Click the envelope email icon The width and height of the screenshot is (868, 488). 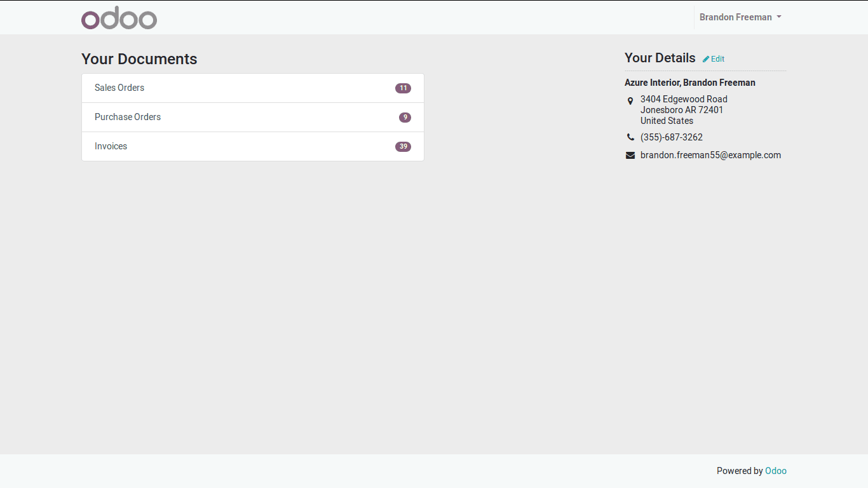630,155
